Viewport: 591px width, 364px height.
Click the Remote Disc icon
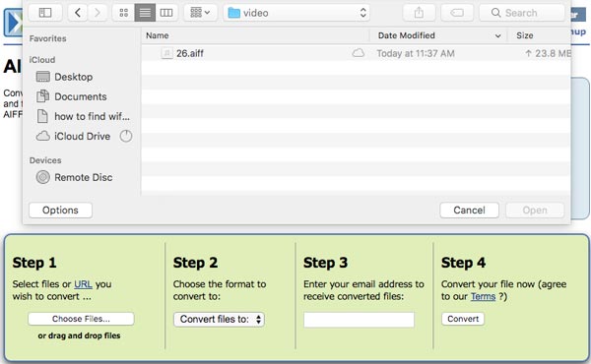[x=43, y=177]
